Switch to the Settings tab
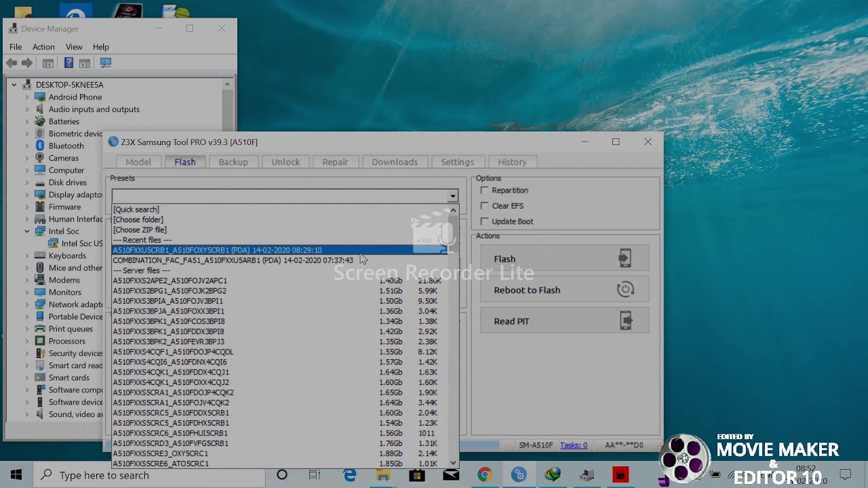Image resolution: width=868 pixels, height=488 pixels. pos(458,162)
